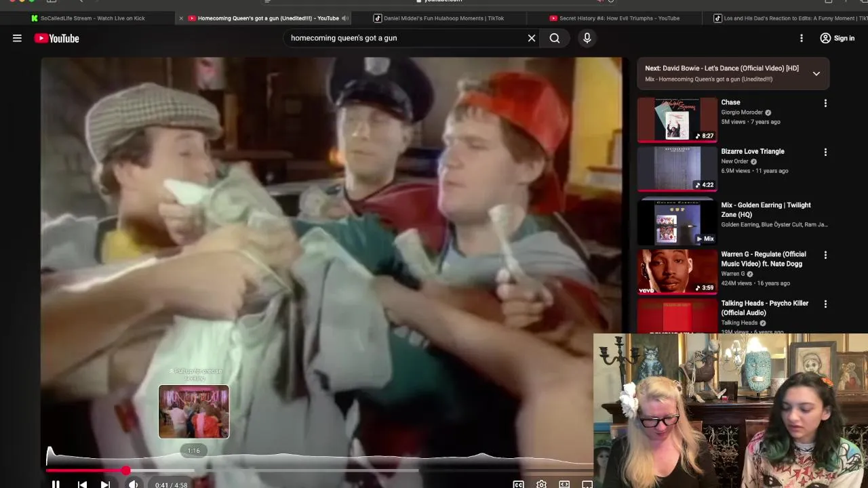The image size is (868, 488).
Task: Collapse the mix playlist panel chevron
Action: 816,73
